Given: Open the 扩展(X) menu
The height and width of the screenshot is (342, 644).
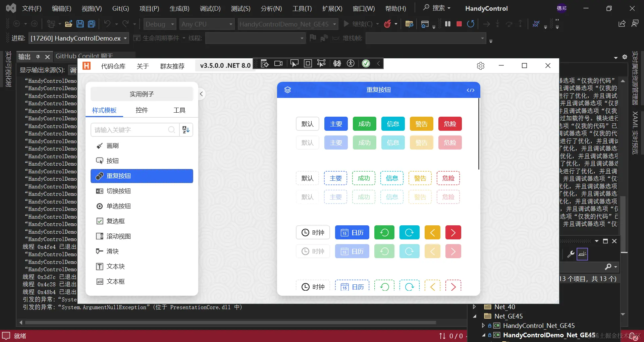Looking at the screenshot, I should click(332, 8).
